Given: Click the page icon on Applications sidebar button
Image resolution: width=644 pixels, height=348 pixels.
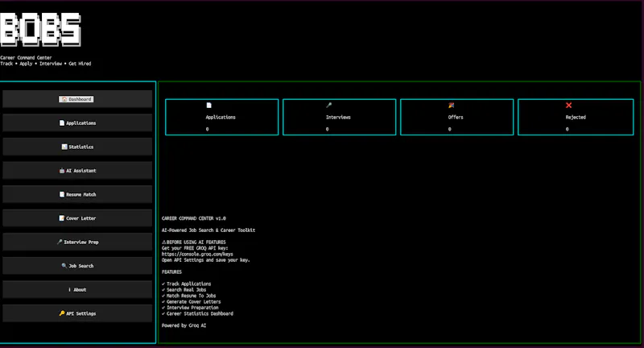Looking at the screenshot, I should [62, 123].
